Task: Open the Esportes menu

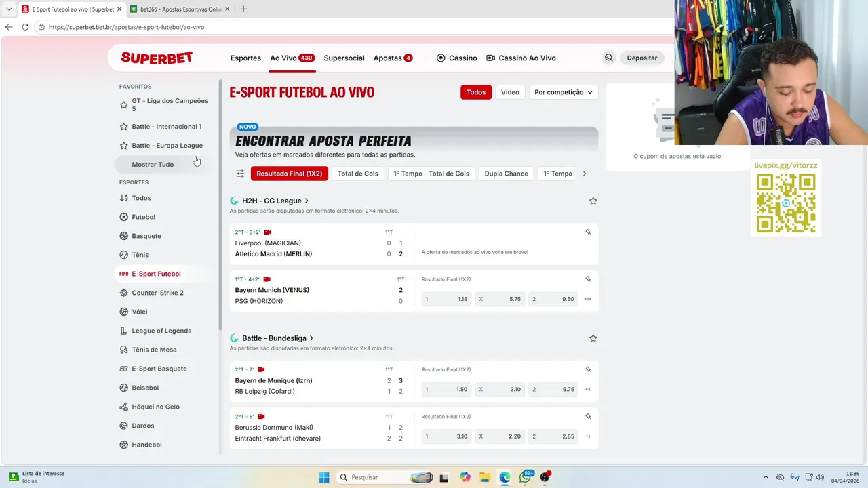Action: (x=245, y=58)
